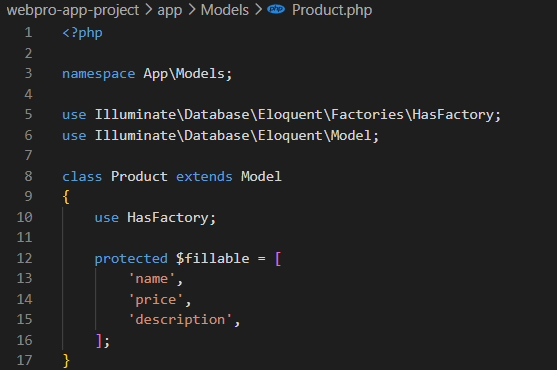Click line number 1 in gutter

(x=28, y=33)
